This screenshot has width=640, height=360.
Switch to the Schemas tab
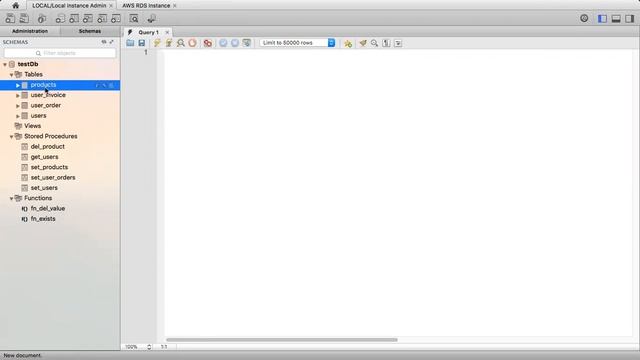90,31
